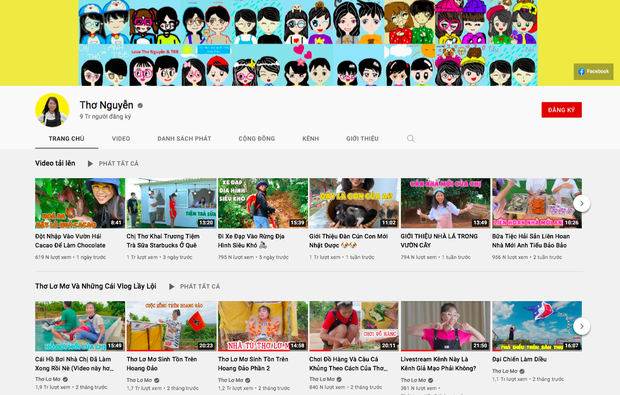Click the 9 Tr người đăng ký text
Viewport: 620px width, 395px height.
pos(105,117)
